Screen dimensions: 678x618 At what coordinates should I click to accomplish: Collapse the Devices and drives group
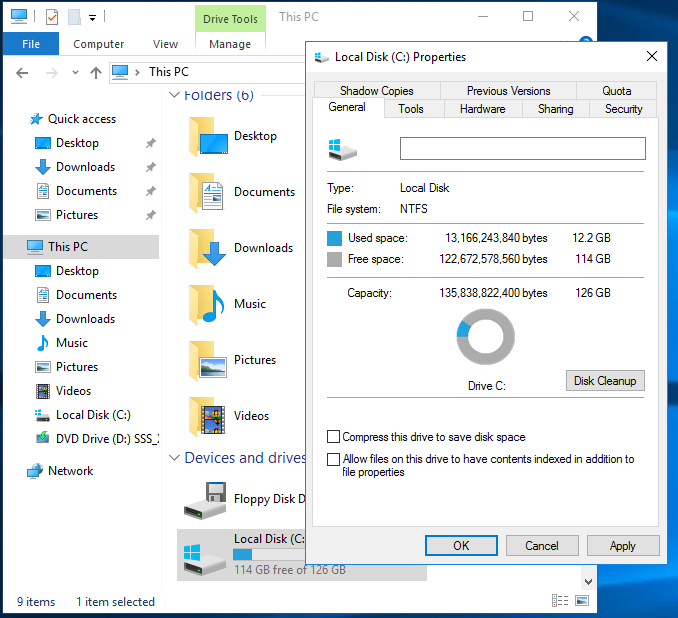[x=174, y=458]
